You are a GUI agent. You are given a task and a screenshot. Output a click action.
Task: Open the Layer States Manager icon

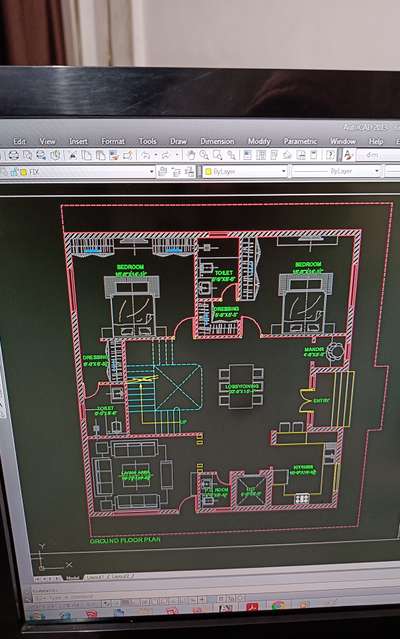click(189, 172)
